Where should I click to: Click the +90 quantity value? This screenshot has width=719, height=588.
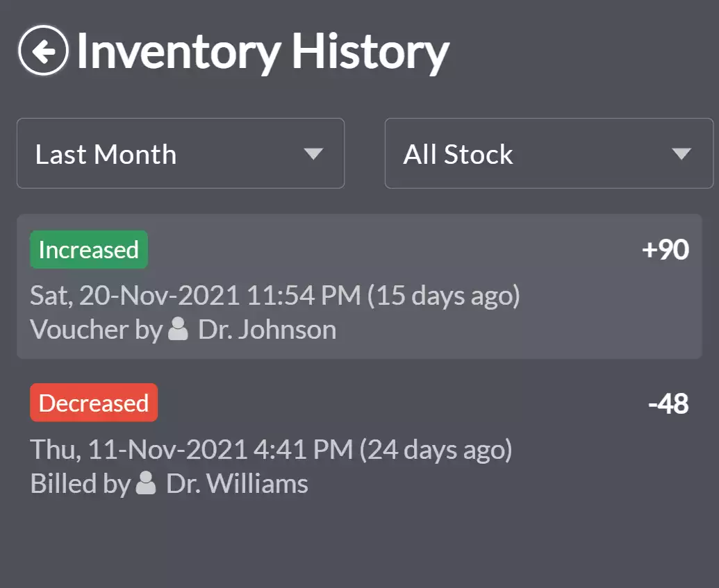coord(666,250)
